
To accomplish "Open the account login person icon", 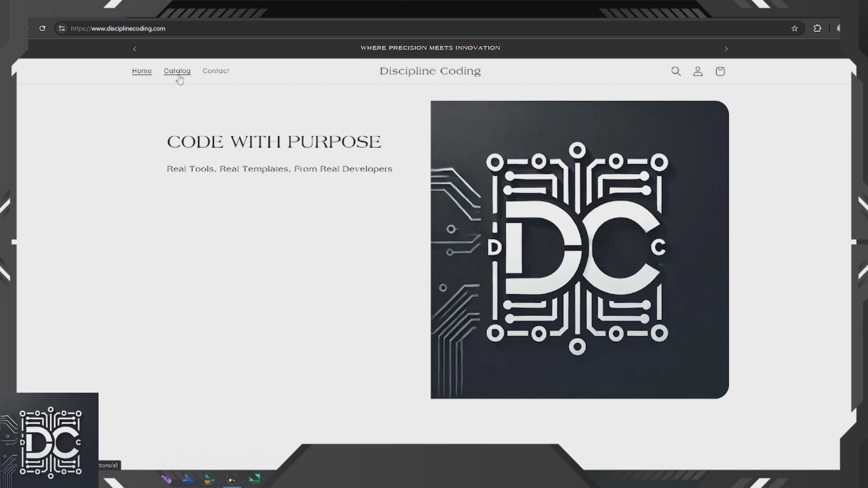I will pos(698,71).
